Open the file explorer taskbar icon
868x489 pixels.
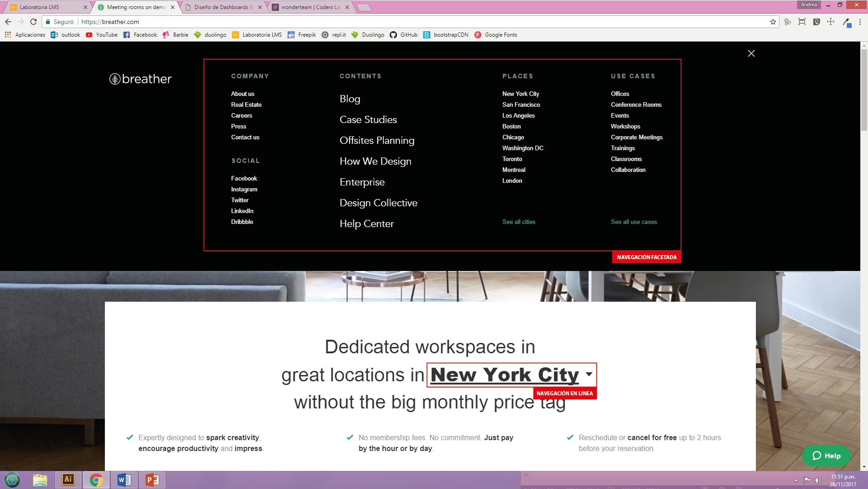[40, 480]
